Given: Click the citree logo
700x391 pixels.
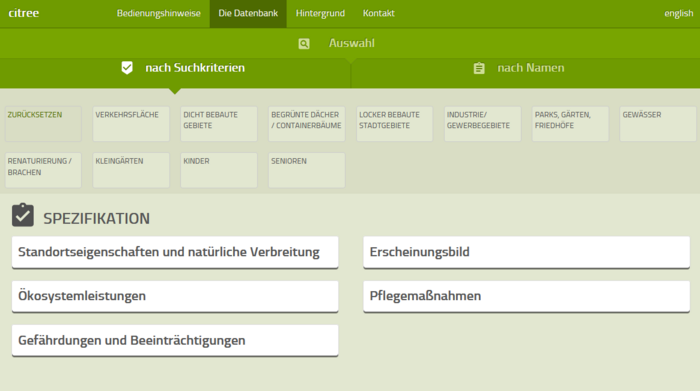Looking at the screenshot, I should (x=24, y=13).
